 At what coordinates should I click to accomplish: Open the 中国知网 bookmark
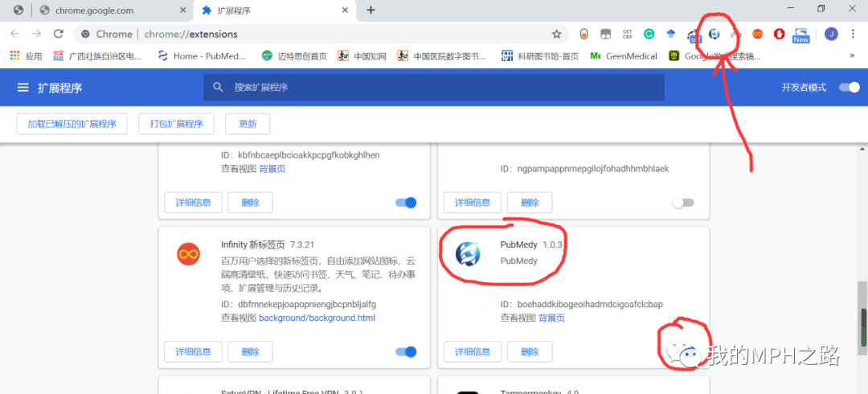click(x=362, y=56)
